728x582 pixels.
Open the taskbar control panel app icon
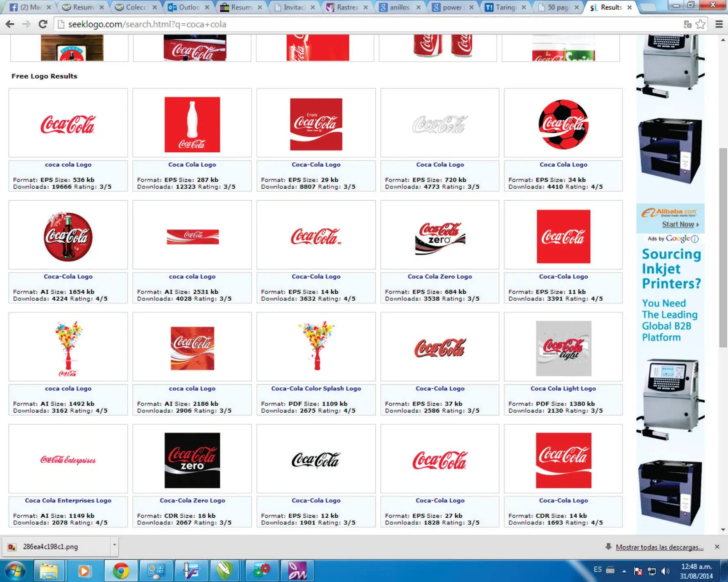(156, 571)
